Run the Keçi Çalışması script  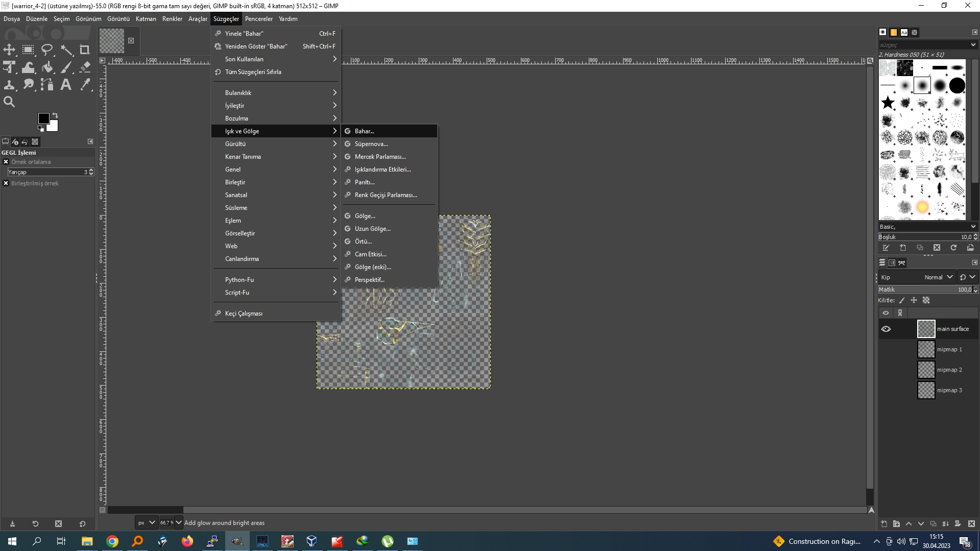[x=244, y=313]
